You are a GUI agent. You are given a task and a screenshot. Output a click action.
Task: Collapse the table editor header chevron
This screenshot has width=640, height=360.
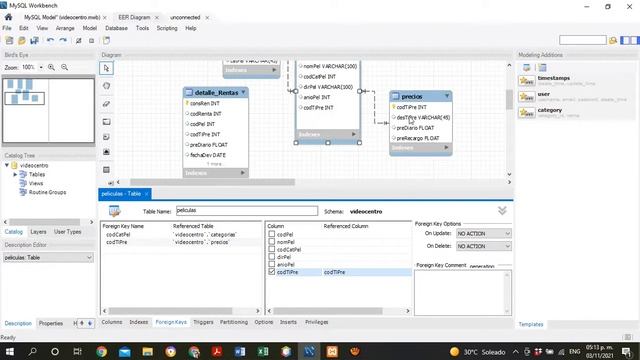click(x=502, y=211)
